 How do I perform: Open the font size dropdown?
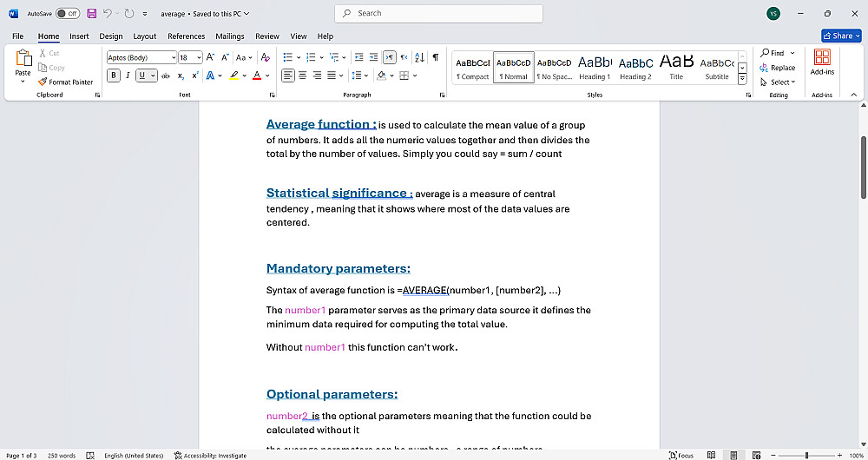click(x=199, y=57)
